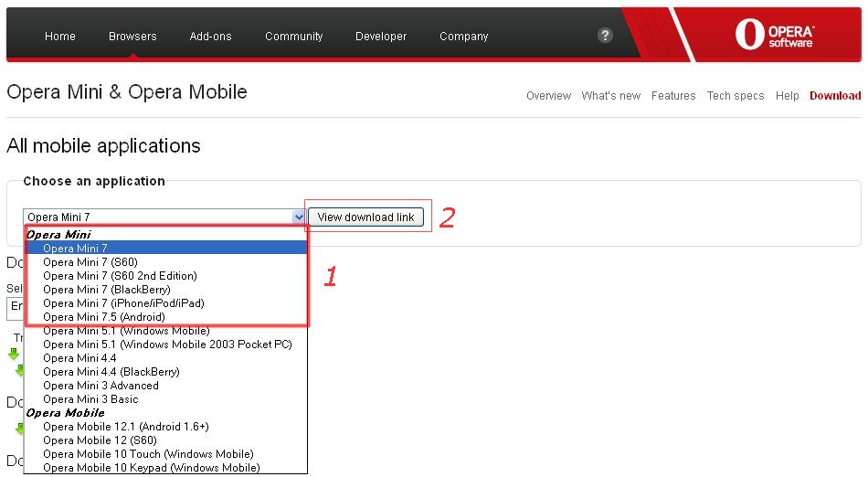The width and height of the screenshot is (868, 477).
Task: Select the Opera Mini 4.4 option without BlackBerry
Action: point(166,358)
